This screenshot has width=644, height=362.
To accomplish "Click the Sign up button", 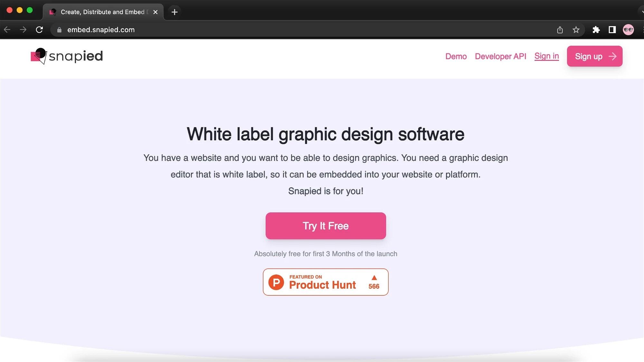I will [594, 56].
